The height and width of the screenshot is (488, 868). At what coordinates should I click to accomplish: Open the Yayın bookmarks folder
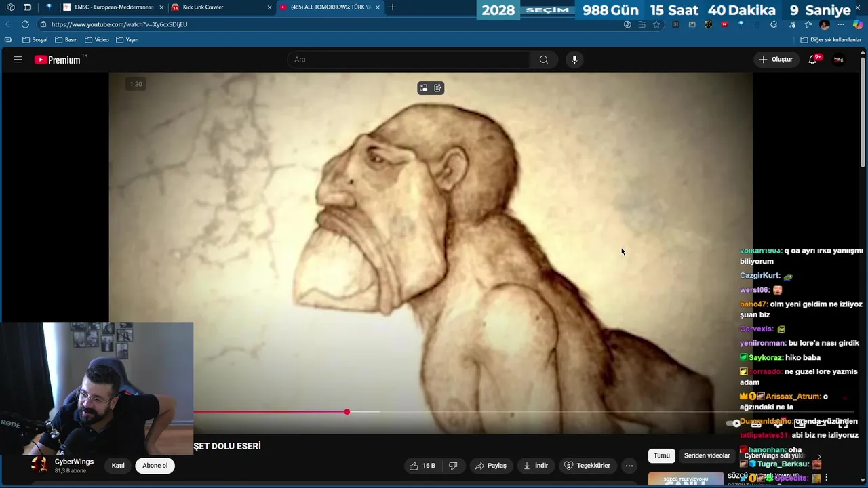pyautogui.click(x=127, y=40)
